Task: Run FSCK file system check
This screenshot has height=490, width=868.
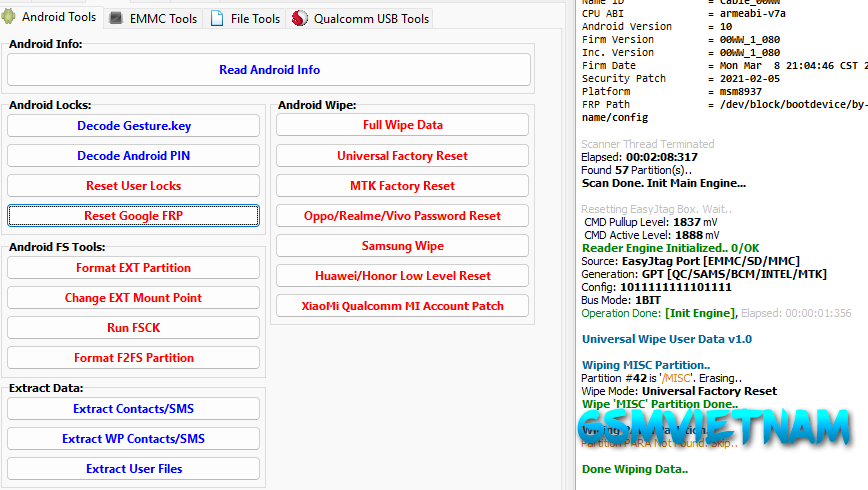Action: pyautogui.click(x=133, y=328)
